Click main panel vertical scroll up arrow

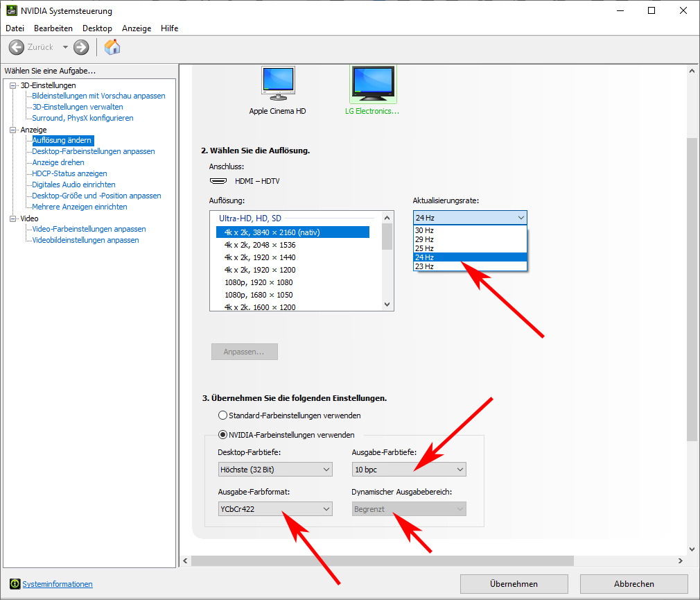(x=692, y=71)
